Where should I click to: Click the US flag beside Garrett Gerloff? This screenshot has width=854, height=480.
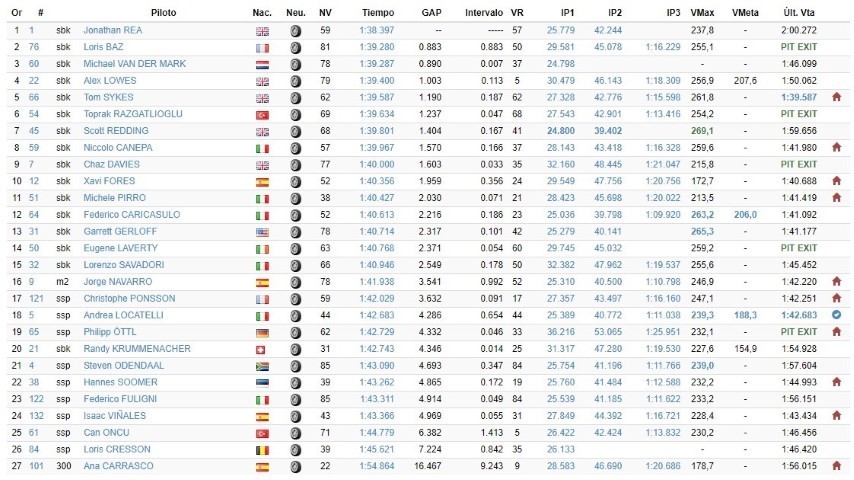pos(263,231)
